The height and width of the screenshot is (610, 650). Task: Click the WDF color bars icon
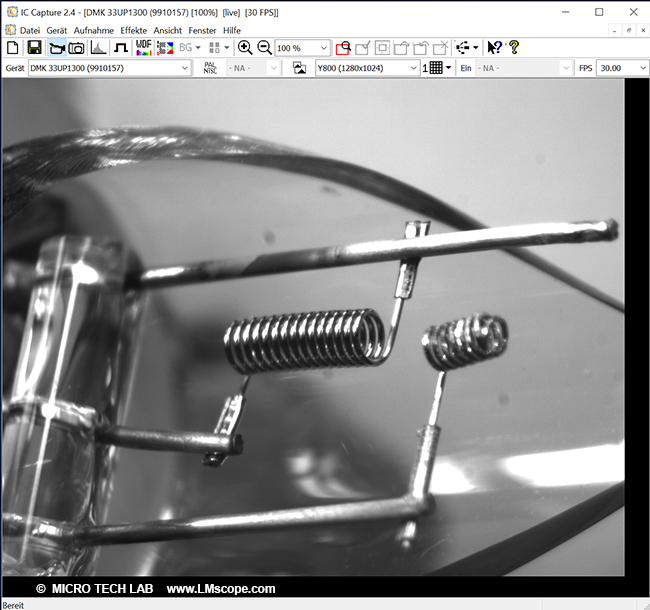[144, 48]
